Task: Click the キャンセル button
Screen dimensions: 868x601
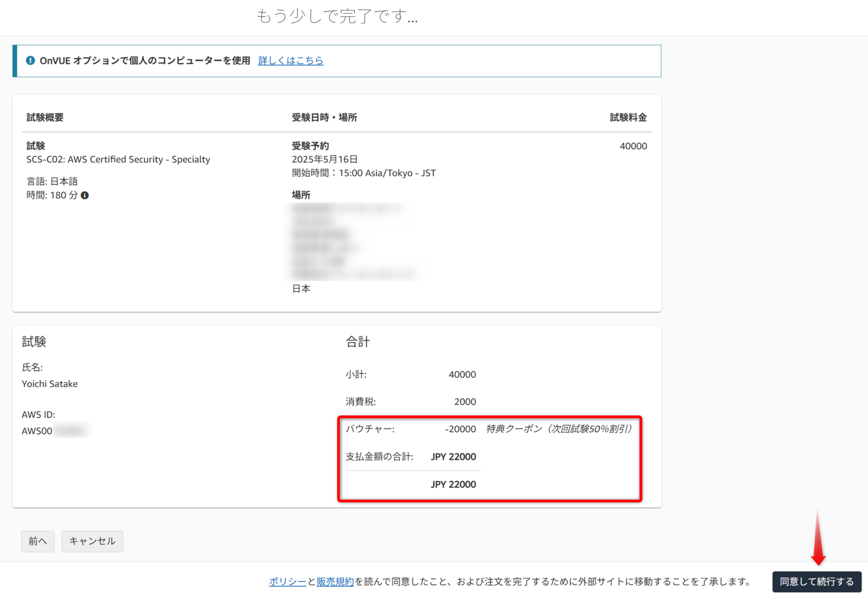Action: click(92, 541)
